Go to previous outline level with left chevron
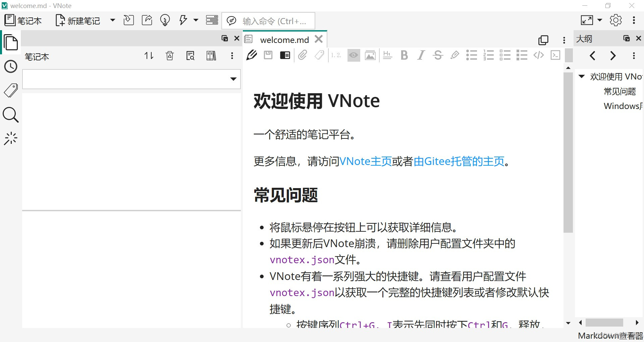 [x=593, y=56]
